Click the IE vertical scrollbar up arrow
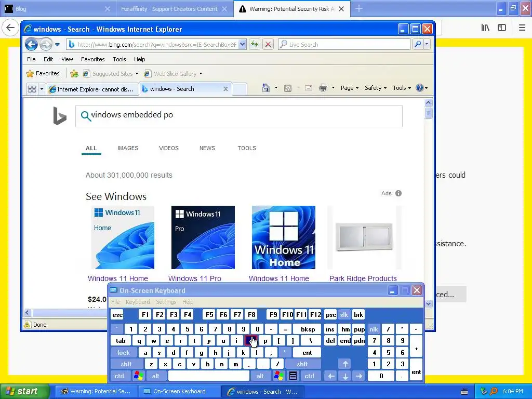532x399 pixels. 428,102
